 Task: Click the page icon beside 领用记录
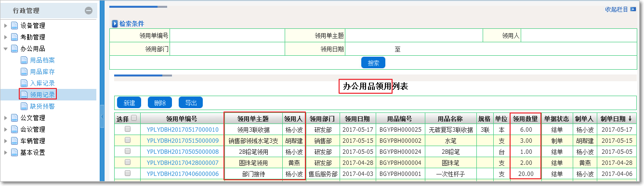tap(24, 95)
